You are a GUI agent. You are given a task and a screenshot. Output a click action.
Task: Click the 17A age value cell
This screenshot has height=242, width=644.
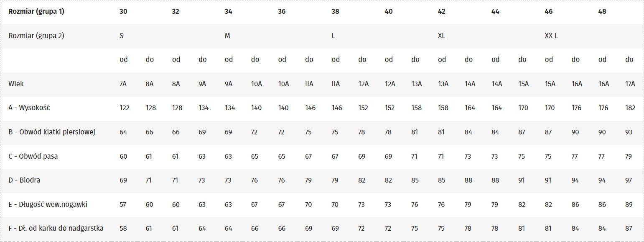[630, 84]
